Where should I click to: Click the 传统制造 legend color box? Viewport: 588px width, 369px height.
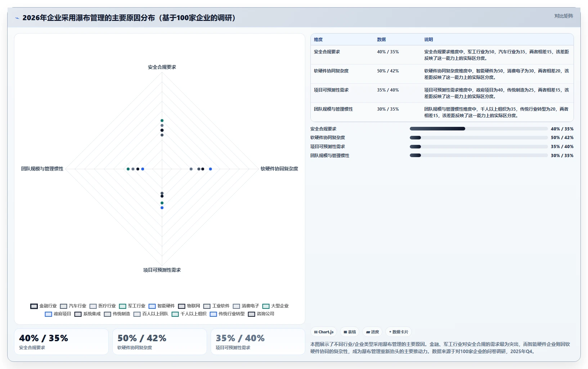tap(108, 314)
